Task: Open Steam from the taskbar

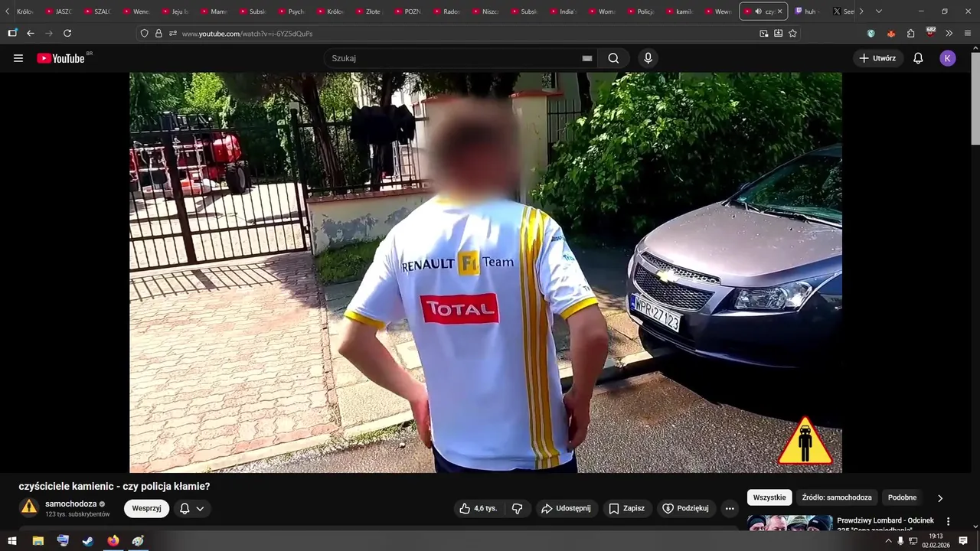Action: click(x=88, y=541)
